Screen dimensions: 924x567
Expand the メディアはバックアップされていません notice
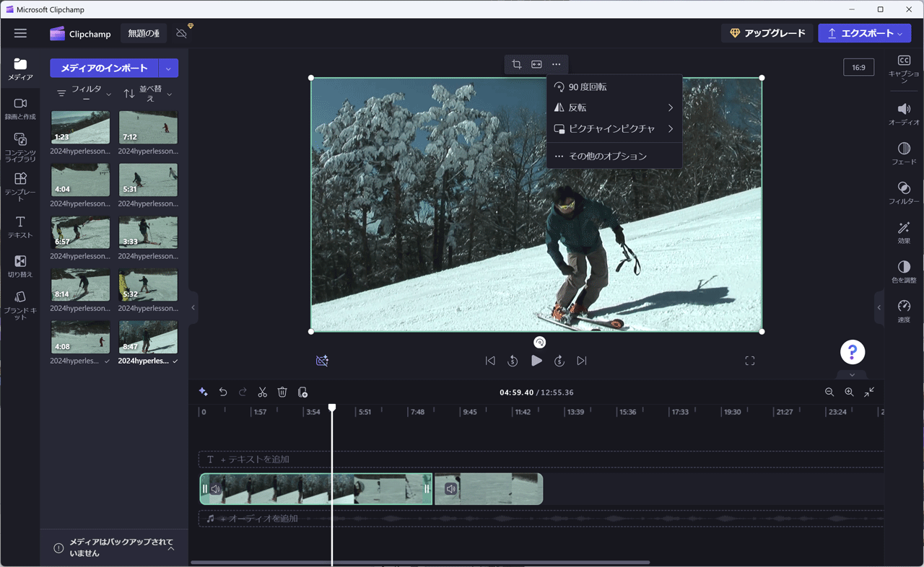tap(172, 548)
